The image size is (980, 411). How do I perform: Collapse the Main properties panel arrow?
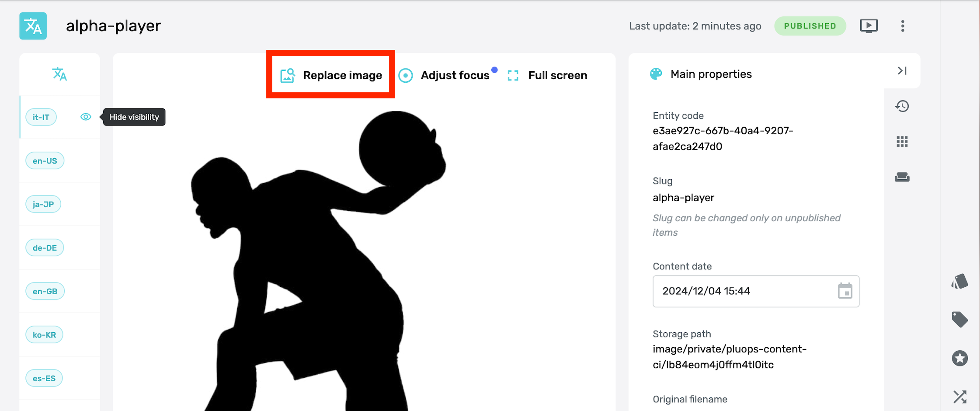pyautogui.click(x=902, y=70)
